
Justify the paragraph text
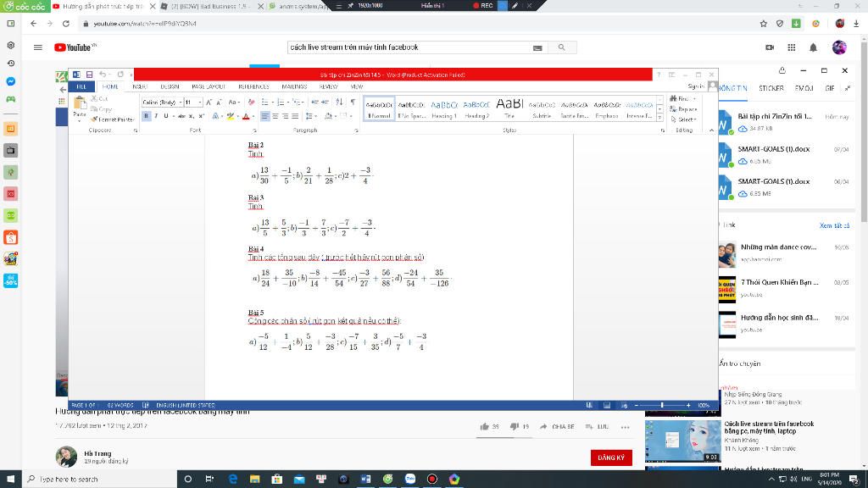point(295,116)
